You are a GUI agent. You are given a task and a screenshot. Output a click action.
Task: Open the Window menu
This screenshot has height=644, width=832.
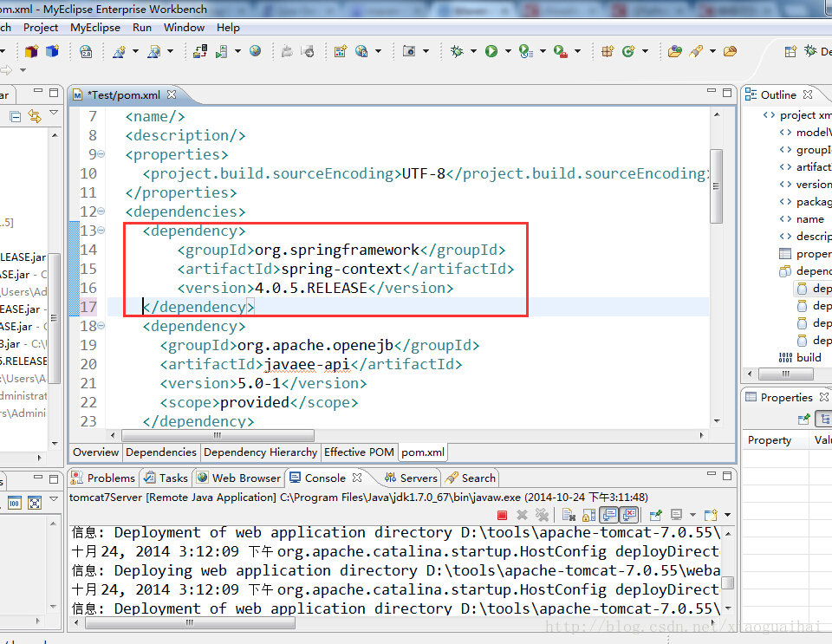click(184, 28)
